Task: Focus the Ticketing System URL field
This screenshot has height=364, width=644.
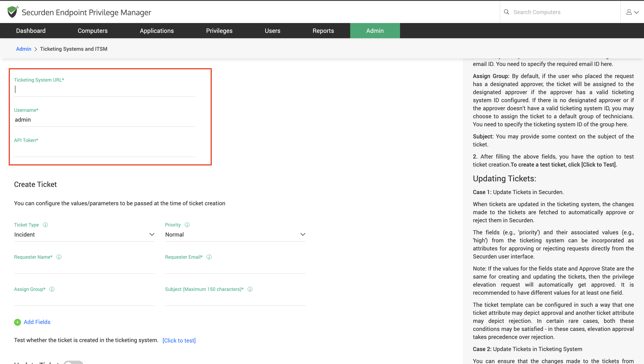Action: tap(104, 89)
